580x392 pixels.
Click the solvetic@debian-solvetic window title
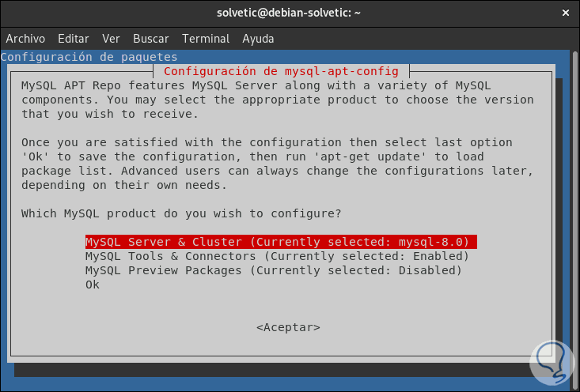point(290,13)
